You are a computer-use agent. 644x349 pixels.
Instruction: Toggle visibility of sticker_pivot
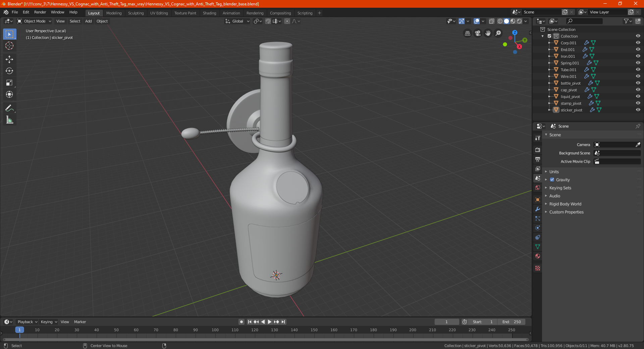(638, 110)
